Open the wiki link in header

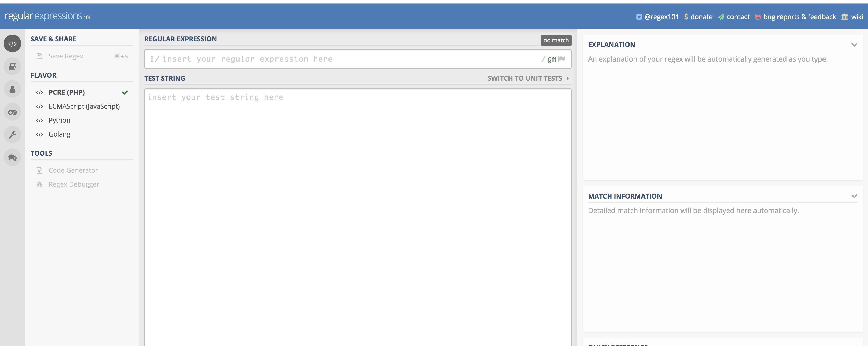tap(857, 17)
